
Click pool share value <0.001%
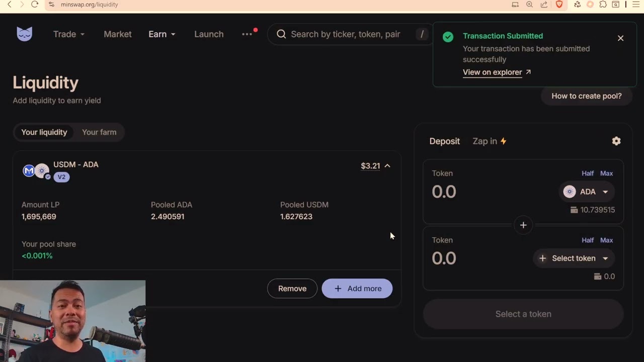pyautogui.click(x=37, y=256)
